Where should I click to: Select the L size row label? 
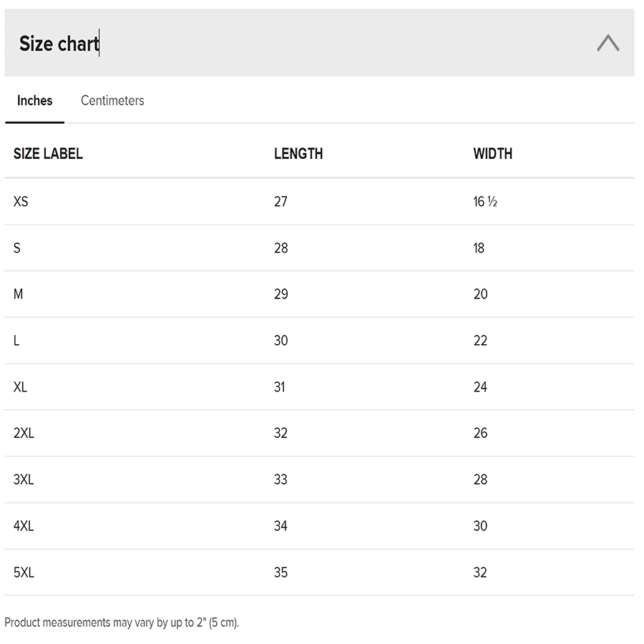[16, 341]
